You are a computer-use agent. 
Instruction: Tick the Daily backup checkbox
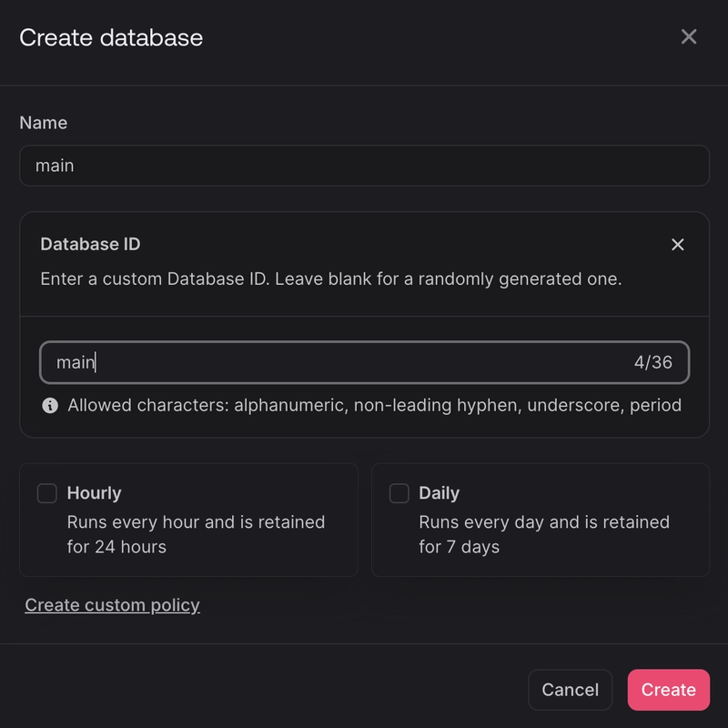click(399, 493)
